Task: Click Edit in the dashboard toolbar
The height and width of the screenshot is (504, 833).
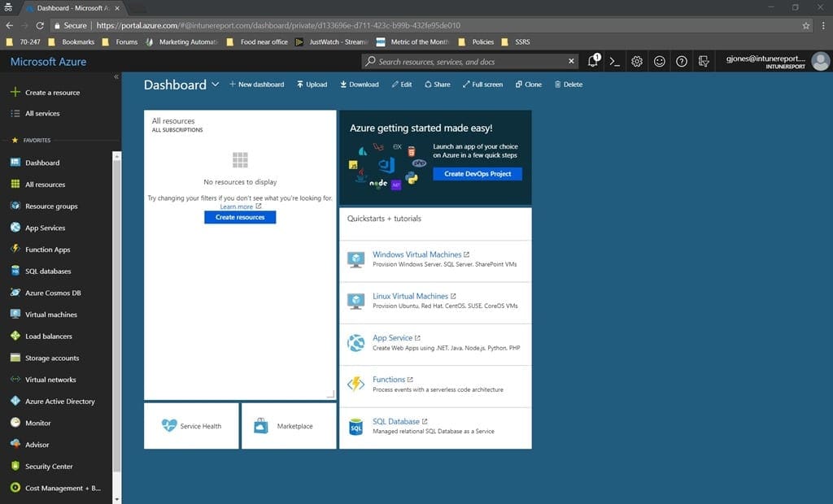Action: [x=402, y=85]
